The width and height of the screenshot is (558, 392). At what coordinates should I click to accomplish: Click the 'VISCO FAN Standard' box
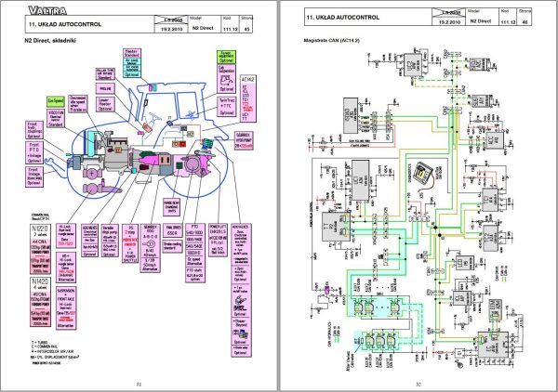click(x=56, y=118)
